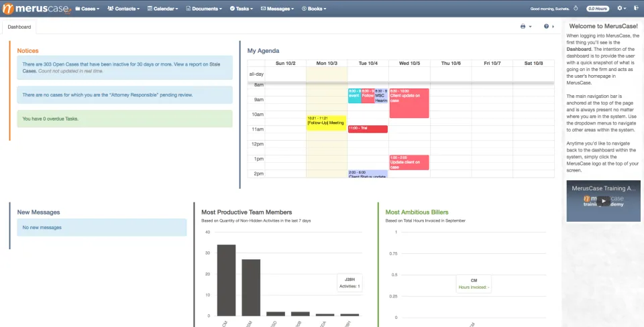Open the settings gear menu
The width and height of the screenshot is (644, 327).
pyautogui.click(x=621, y=8)
